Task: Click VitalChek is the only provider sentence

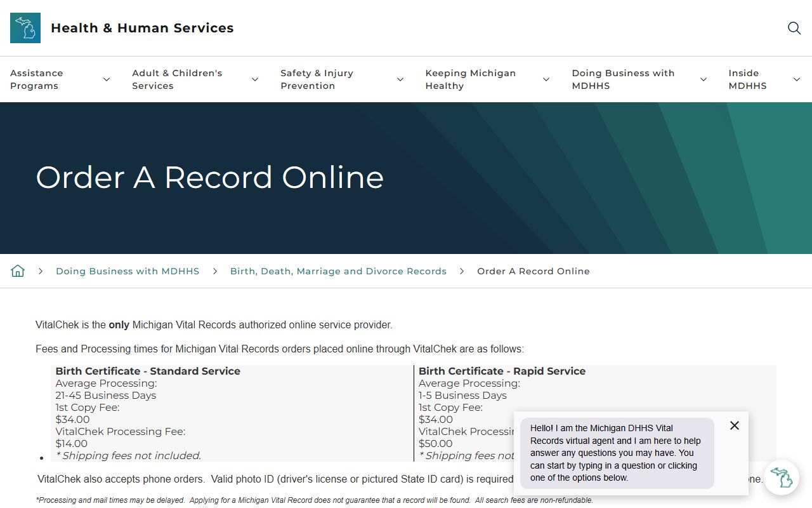Action: (214, 324)
